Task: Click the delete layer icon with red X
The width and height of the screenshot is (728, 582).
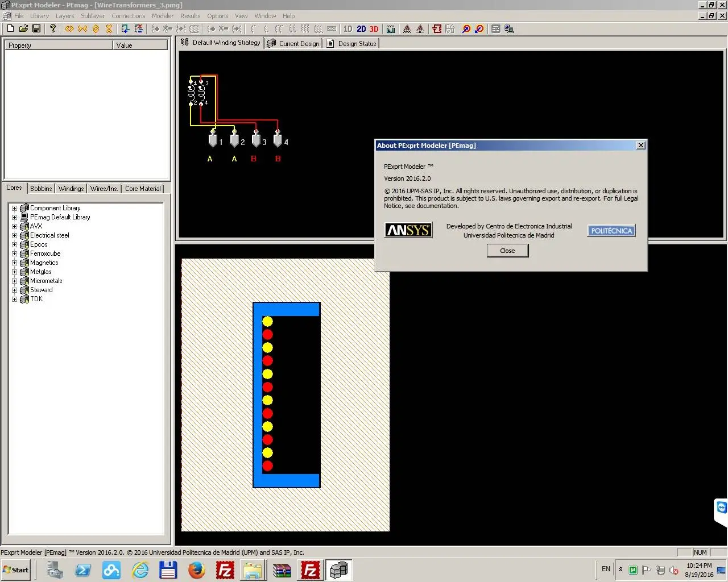Action: tap(138, 28)
